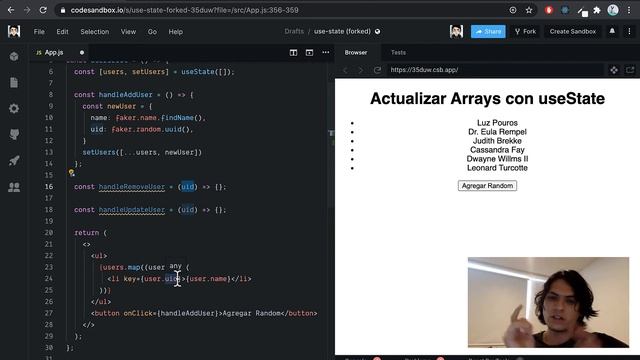The width and height of the screenshot is (640, 360).
Task: Go back with the Chrome back arrow
Action: pyautogui.click(x=11, y=10)
